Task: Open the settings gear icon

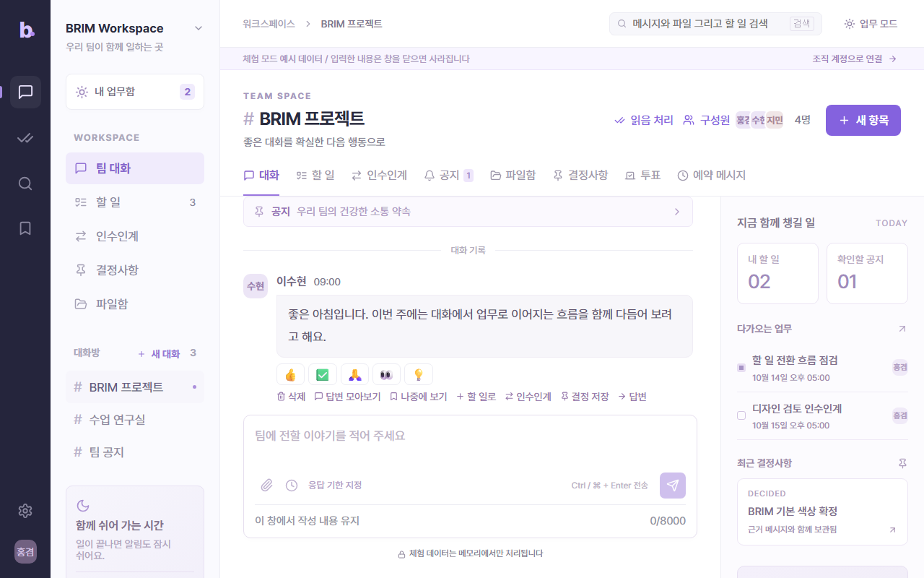Action: pos(25,511)
